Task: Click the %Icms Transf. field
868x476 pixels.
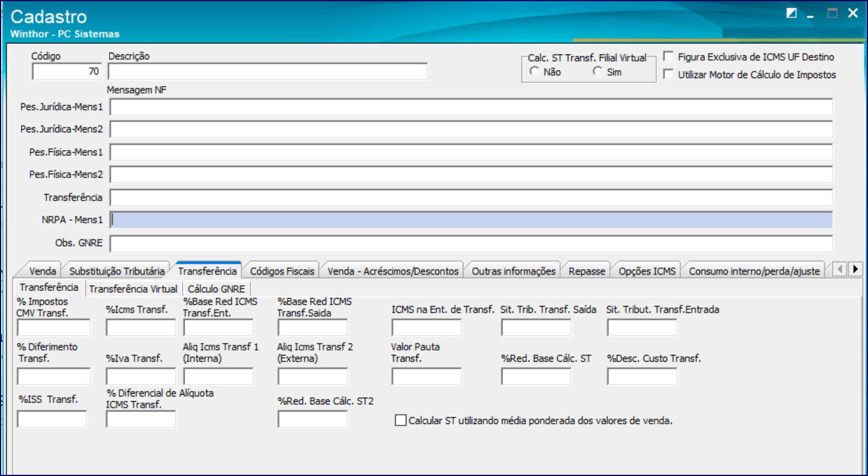Action: [141, 327]
